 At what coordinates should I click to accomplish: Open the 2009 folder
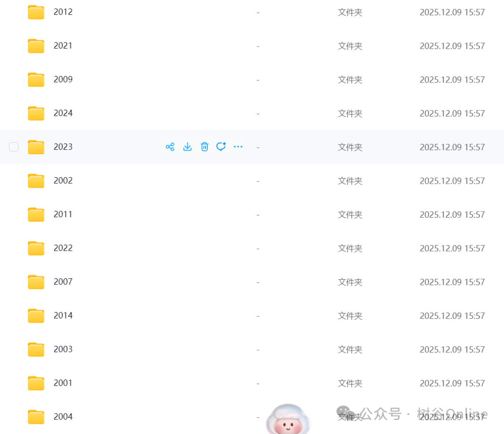(63, 79)
